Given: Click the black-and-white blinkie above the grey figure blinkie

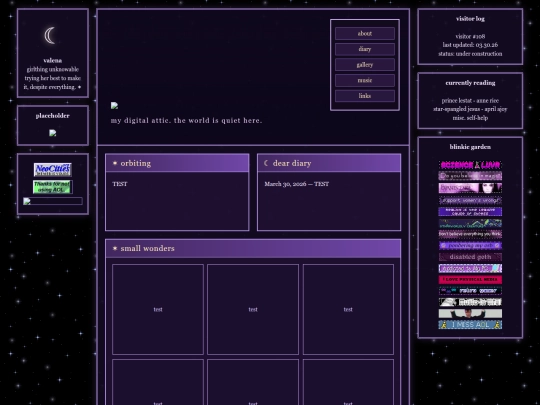Looking at the screenshot, I should tap(470, 302).
